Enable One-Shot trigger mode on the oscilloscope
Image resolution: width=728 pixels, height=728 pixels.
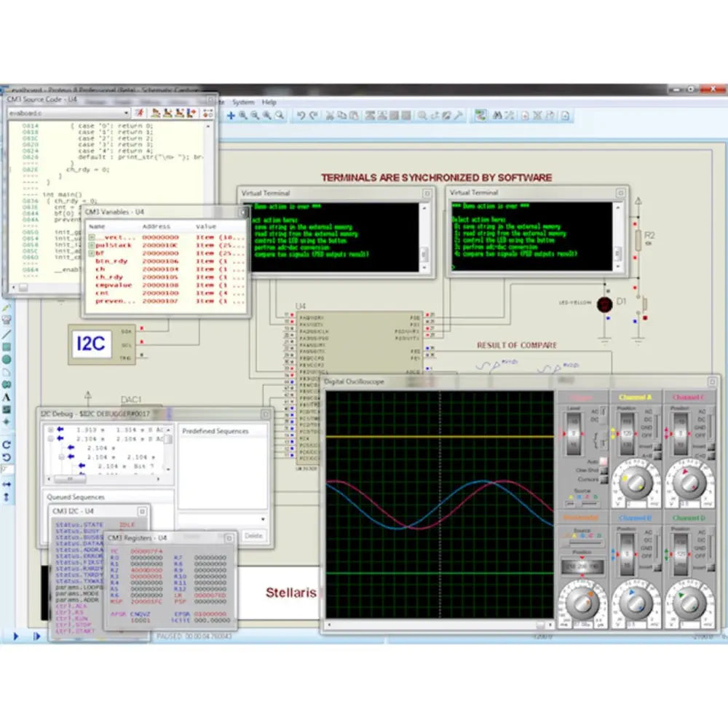point(604,470)
